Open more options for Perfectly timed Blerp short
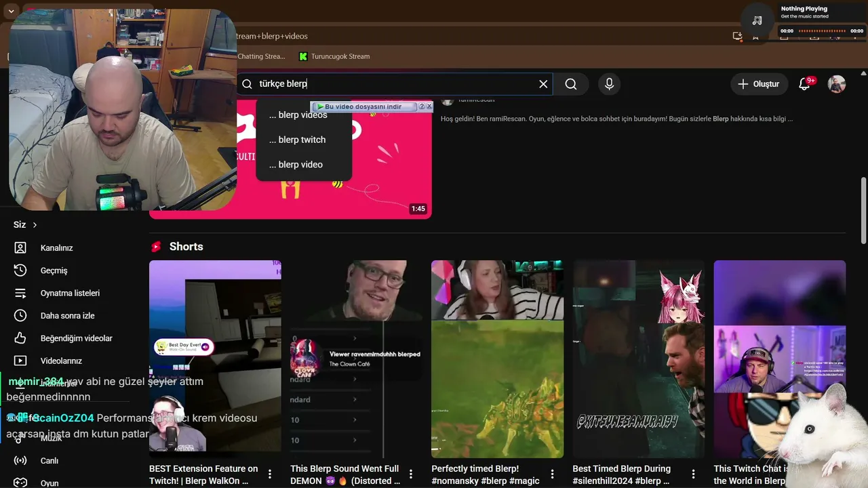Screen dimensions: 868x488 pyautogui.click(x=552, y=474)
